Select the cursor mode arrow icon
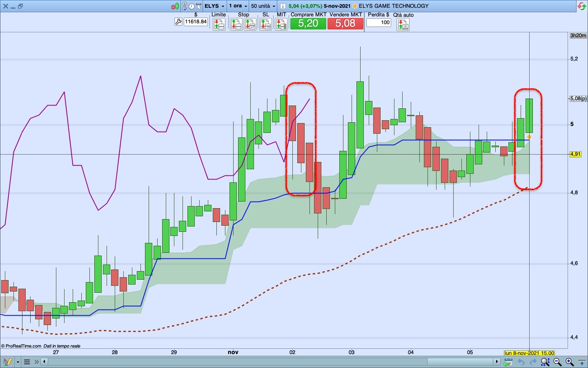This screenshot has width=588, height=368. [x=199, y=6]
